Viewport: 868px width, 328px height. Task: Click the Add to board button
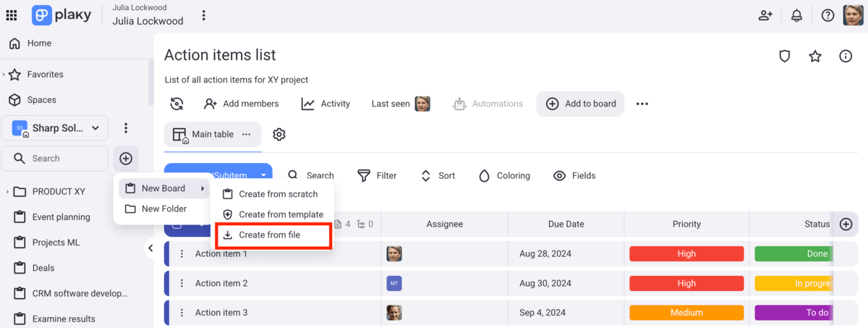[x=581, y=104]
